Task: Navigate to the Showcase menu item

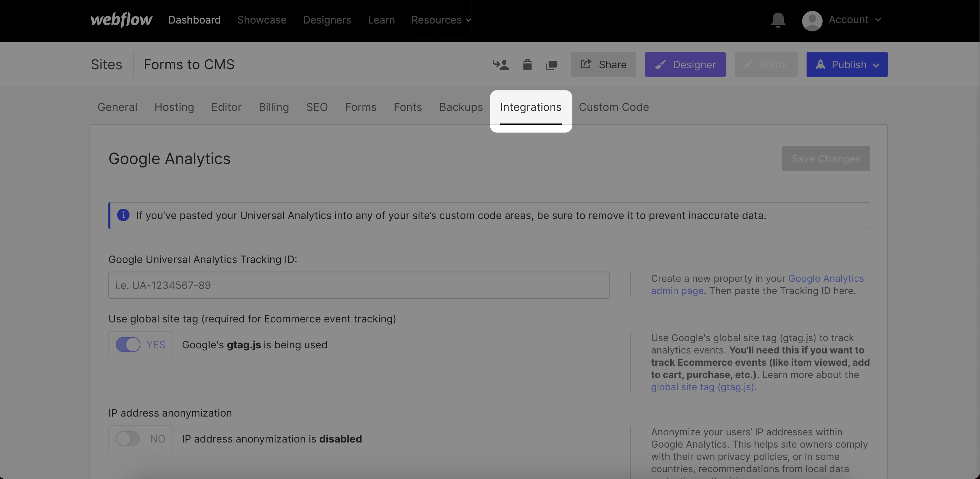Action: coord(262,20)
